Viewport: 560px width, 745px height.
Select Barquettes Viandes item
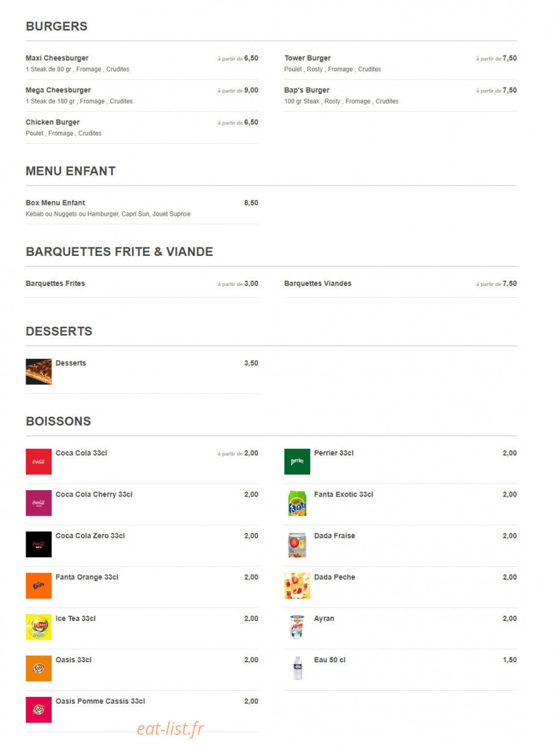coord(400,284)
